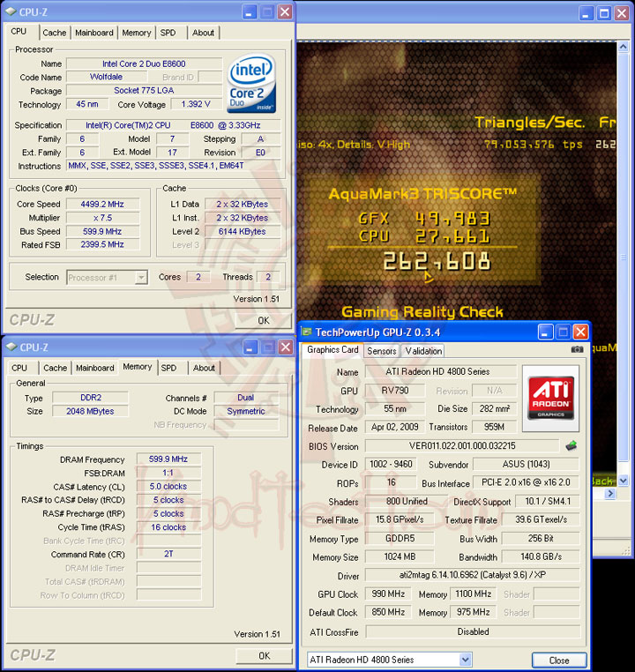Click the scroll right arrow in AquaMark window
Screen dimensions: 635x672
(610, 493)
